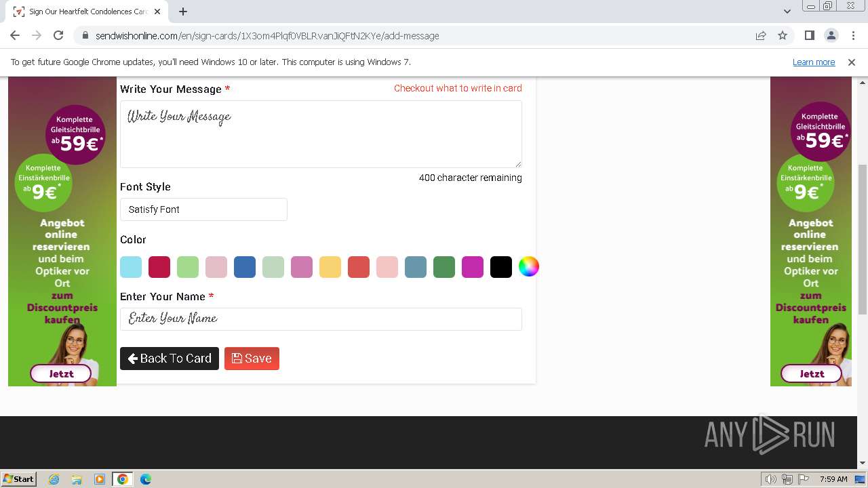Pick the orchid pink color swatch
This screenshot has height=488, width=868.
302,267
